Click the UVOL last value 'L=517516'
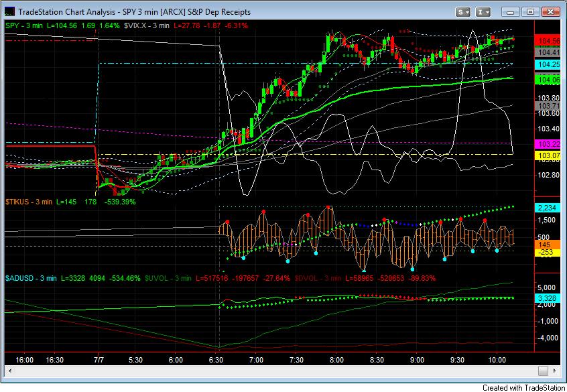Image resolution: width=567 pixels, height=392 pixels. pyautogui.click(x=211, y=278)
